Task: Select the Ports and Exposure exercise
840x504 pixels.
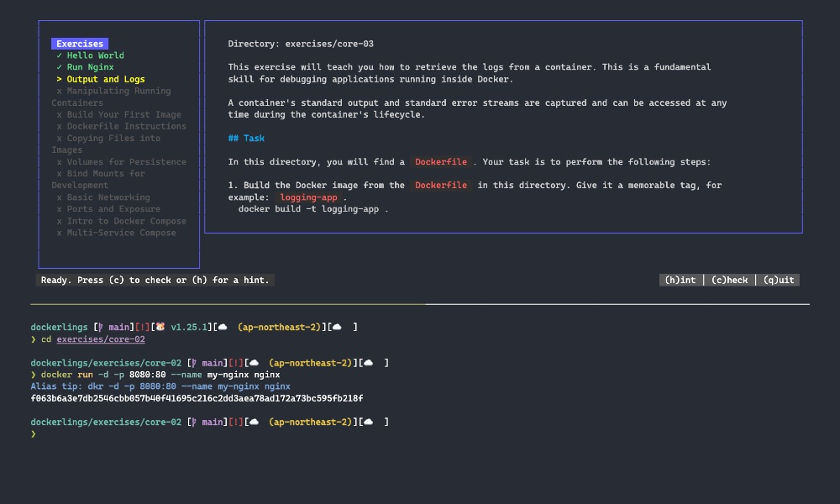Action: (x=112, y=208)
